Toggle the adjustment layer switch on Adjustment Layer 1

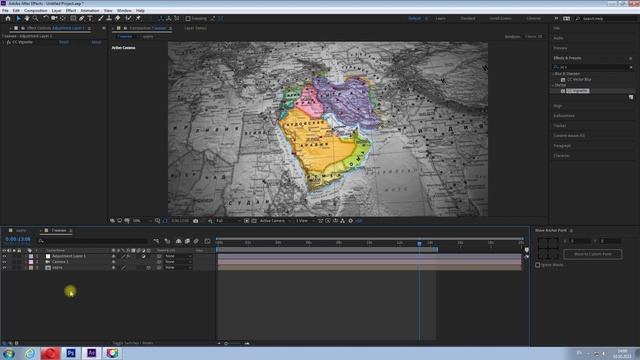[144, 256]
